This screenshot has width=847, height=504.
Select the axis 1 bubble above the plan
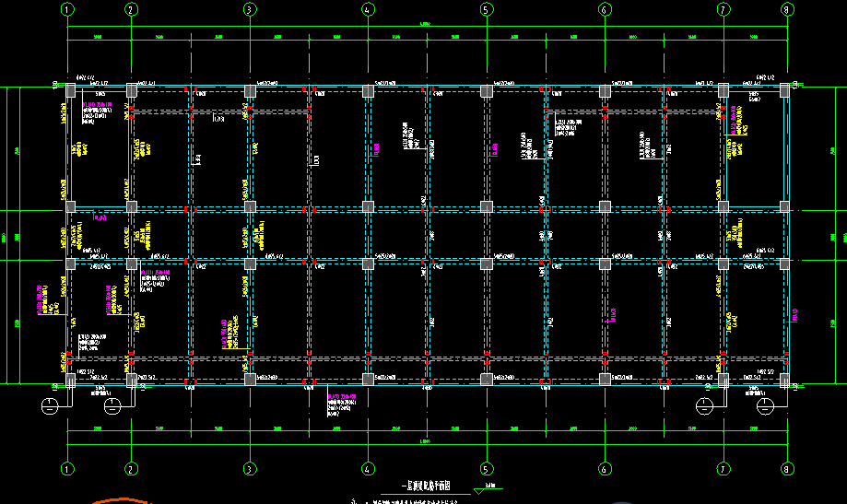point(67,9)
